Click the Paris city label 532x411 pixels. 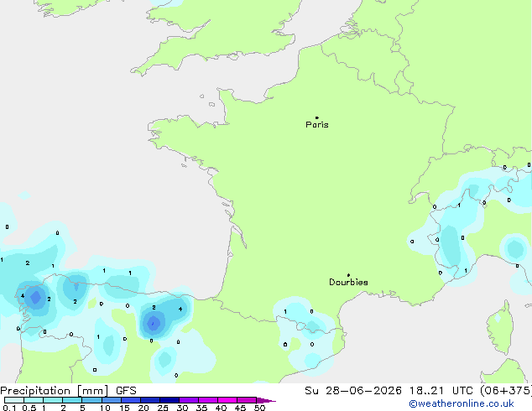317,125
